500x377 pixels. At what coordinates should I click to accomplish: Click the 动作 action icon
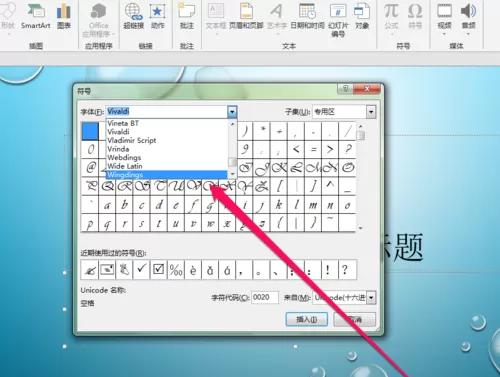coord(157,16)
